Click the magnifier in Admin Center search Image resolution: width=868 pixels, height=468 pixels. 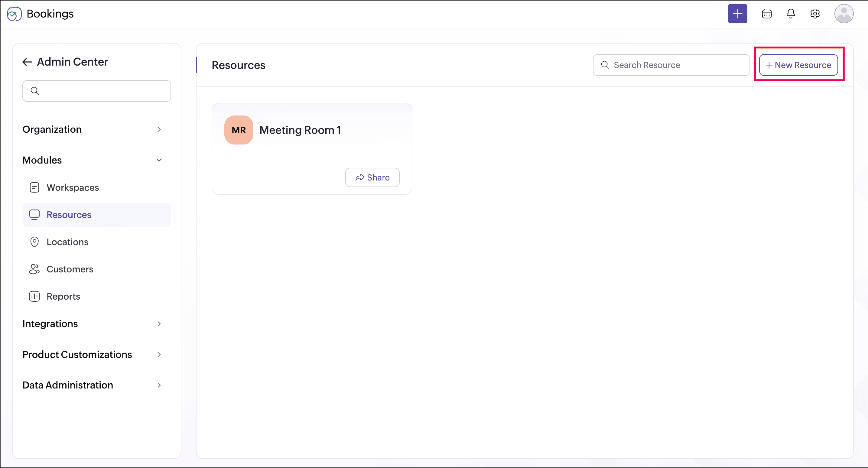point(34,91)
